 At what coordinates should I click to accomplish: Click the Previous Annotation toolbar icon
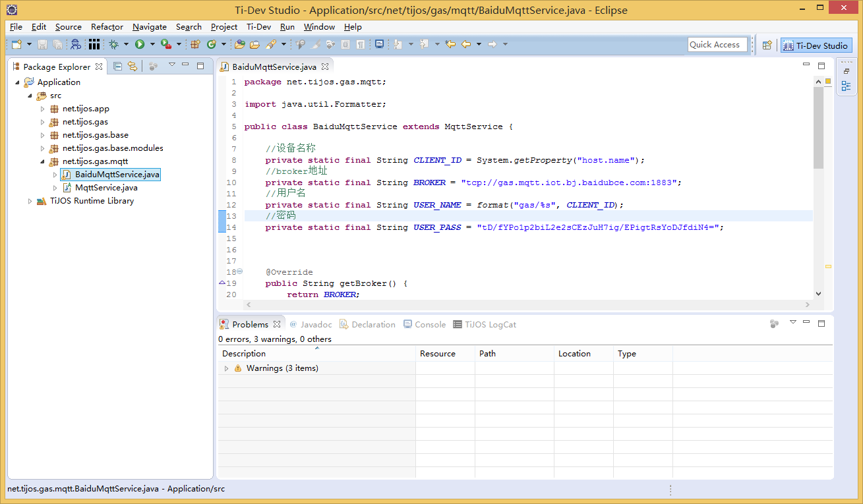(x=424, y=44)
